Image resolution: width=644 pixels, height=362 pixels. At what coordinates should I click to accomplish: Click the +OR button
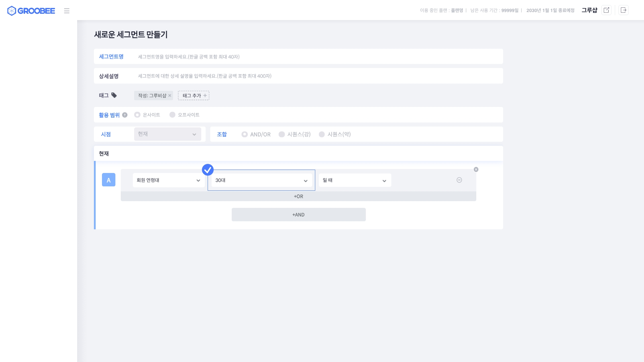point(298,196)
